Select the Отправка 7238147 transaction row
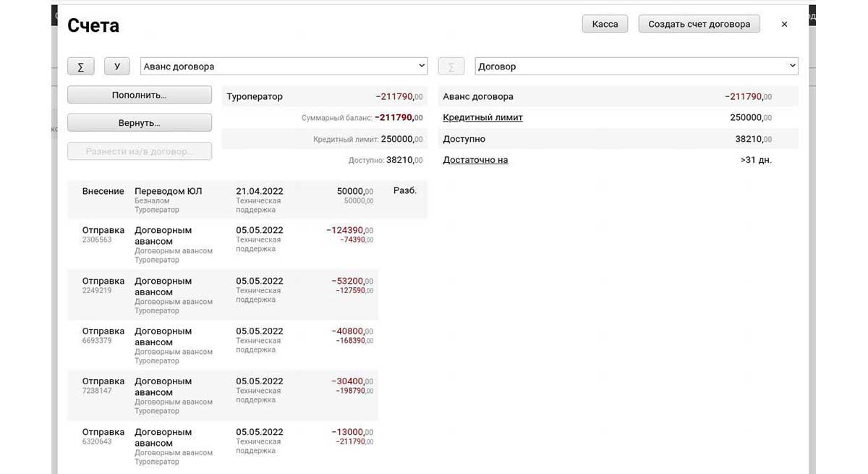This screenshot has height=474, width=868. 224,395
